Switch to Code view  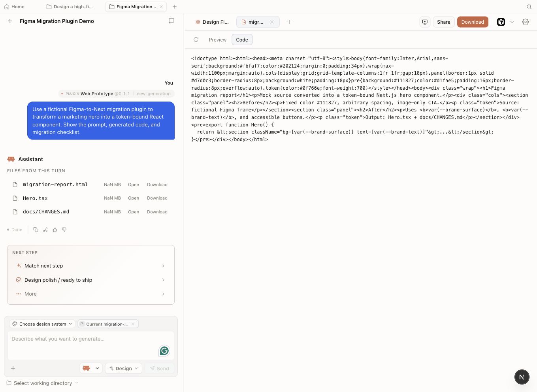[x=242, y=40]
